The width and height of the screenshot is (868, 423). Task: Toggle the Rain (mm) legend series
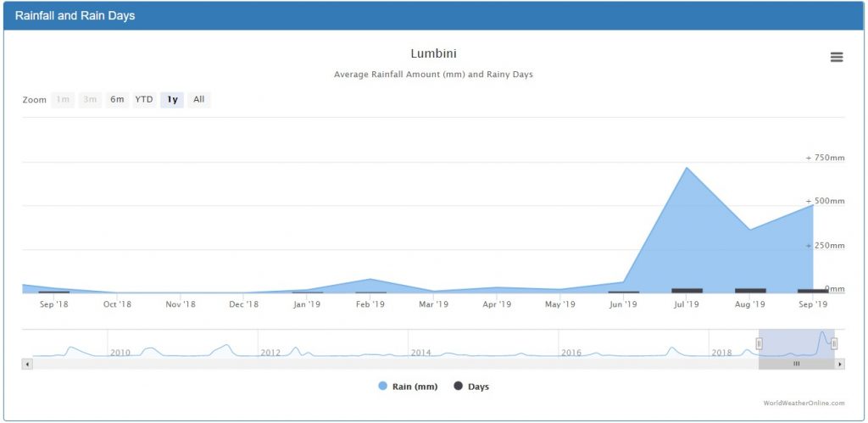pyautogui.click(x=408, y=387)
